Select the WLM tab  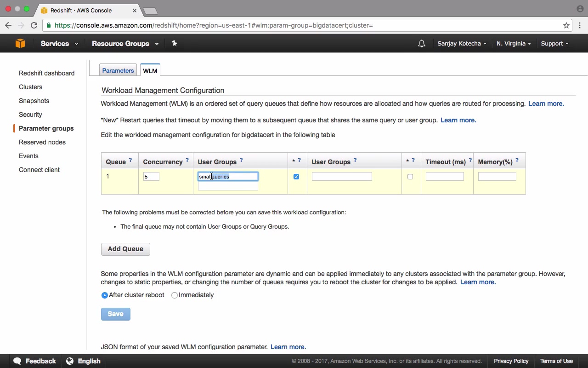click(x=150, y=70)
